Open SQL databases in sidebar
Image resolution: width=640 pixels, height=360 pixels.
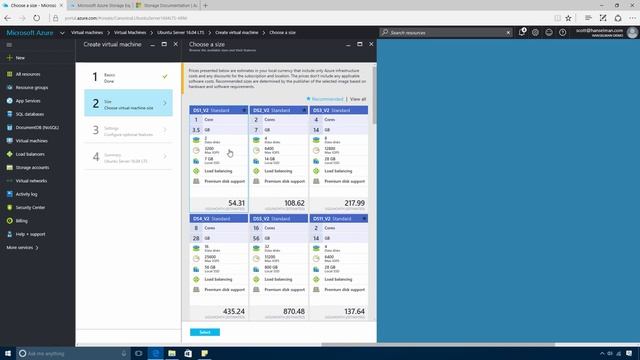30,114
